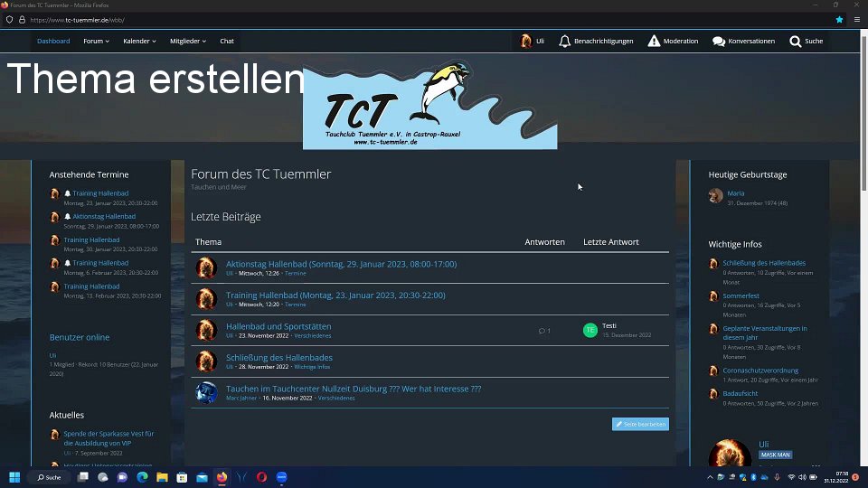Click the bookmark star in address bar
The image size is (868, 488).
click(x=839, y=19)
